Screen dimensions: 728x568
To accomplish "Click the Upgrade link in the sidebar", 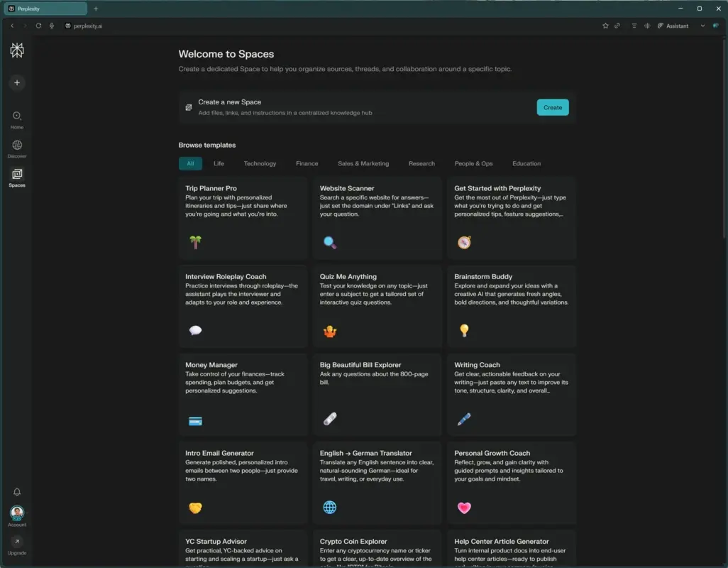I will (16, 547).
